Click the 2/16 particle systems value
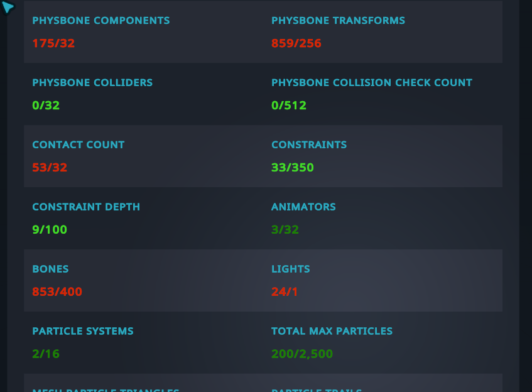The image size is (532, 392). [x=46, y=354]
